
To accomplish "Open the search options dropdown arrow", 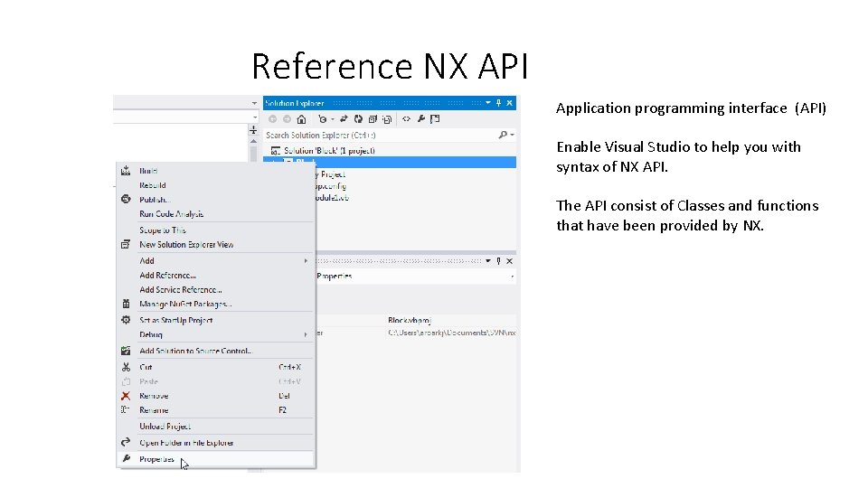I will [512, 135].
